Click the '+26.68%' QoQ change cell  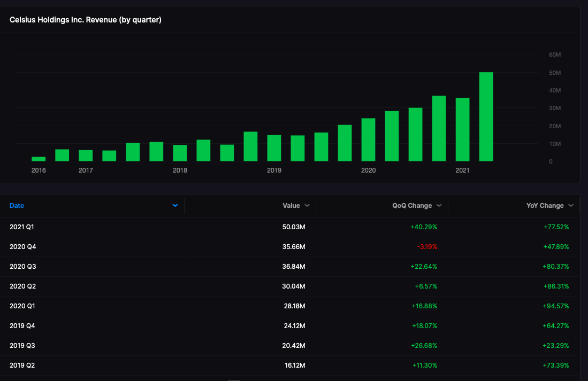[424, 346]
